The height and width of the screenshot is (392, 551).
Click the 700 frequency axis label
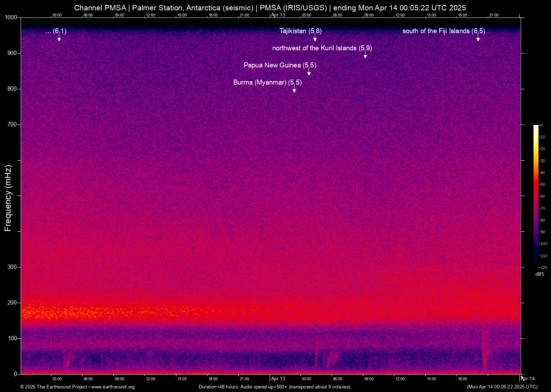[x=12, y=125]
